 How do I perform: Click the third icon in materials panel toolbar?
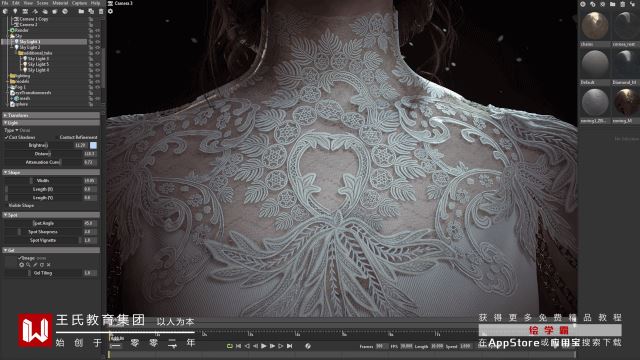click(602, 4)
